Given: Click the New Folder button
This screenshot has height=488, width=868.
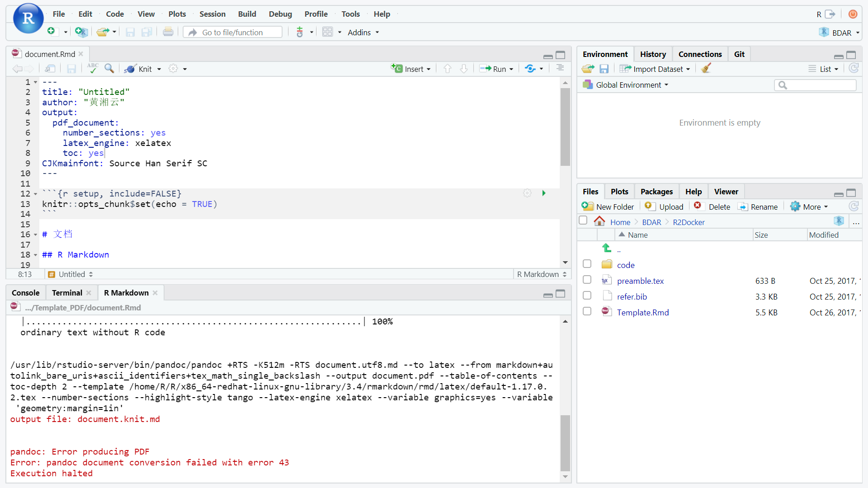Looking at the screenshot, I should 608,206.
